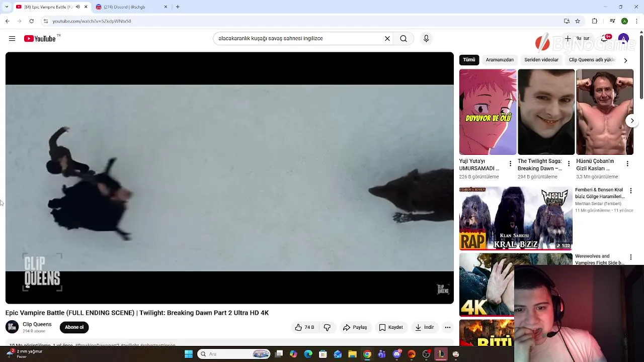The height and width of the screenshot is (362, 644).
Task: Open the YouTube hamburger guide menu
Action: coord(12,39)
